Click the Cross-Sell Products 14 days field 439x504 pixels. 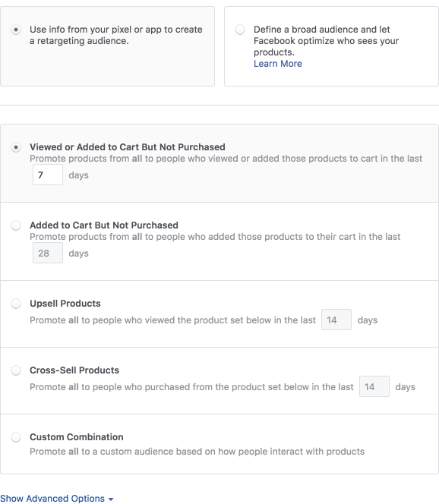374,386
